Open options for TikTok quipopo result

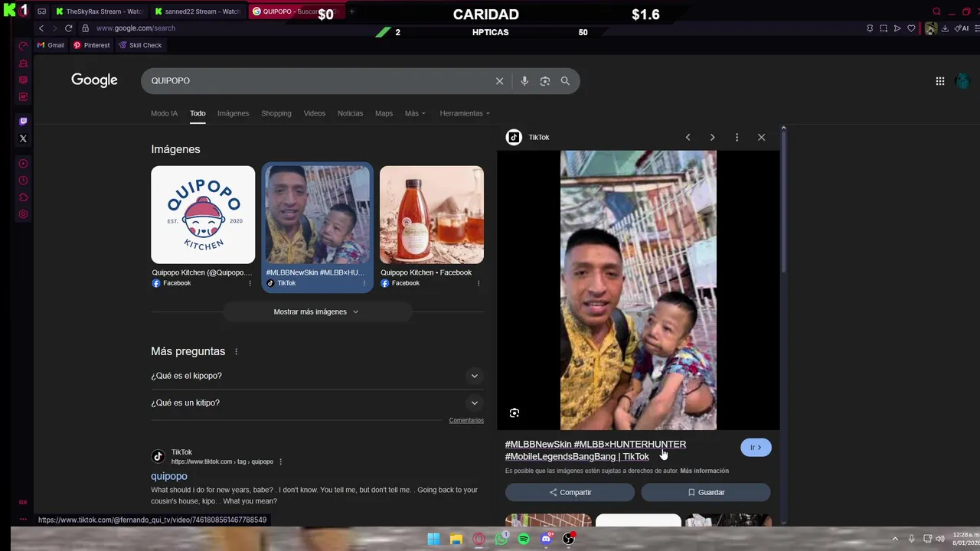click(280, 461)
